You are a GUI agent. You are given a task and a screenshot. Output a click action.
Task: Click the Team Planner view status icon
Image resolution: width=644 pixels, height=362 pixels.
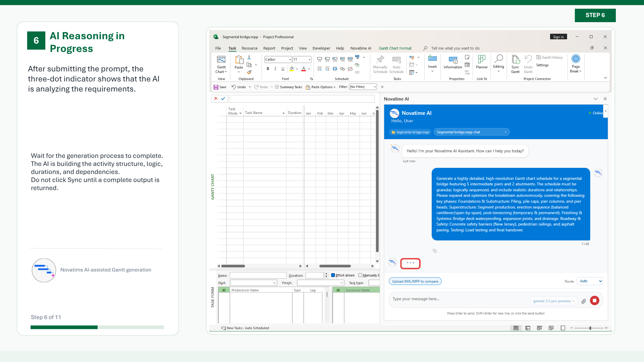click(539, 328)
